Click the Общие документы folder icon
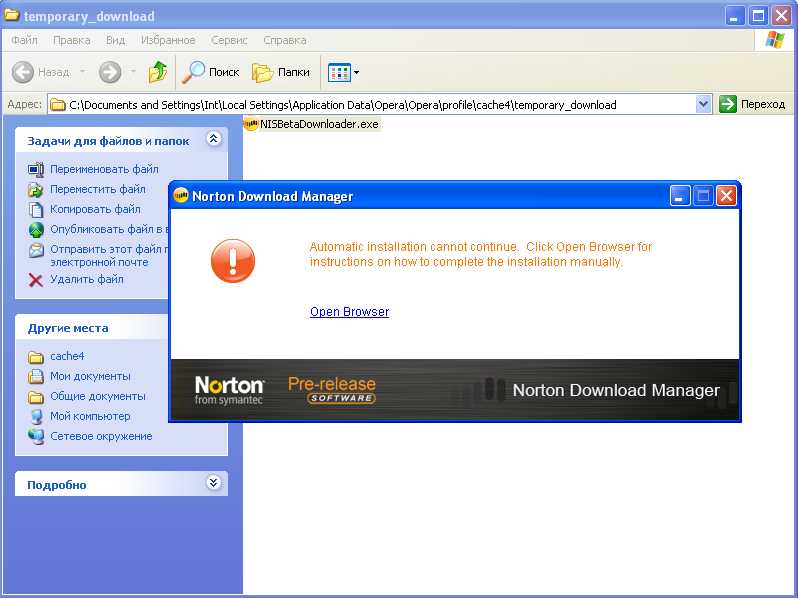 click(36, 397)
